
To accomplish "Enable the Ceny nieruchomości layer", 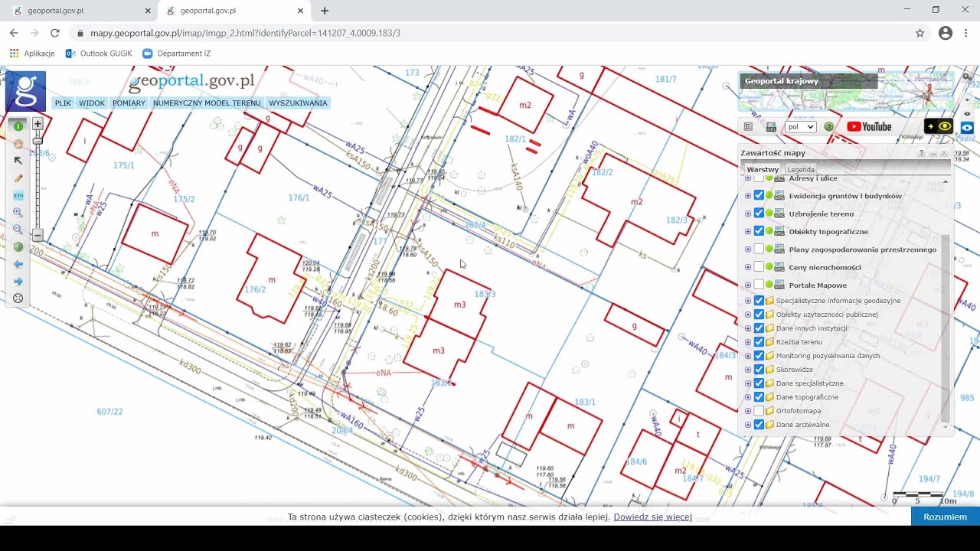I will [759, 267].
